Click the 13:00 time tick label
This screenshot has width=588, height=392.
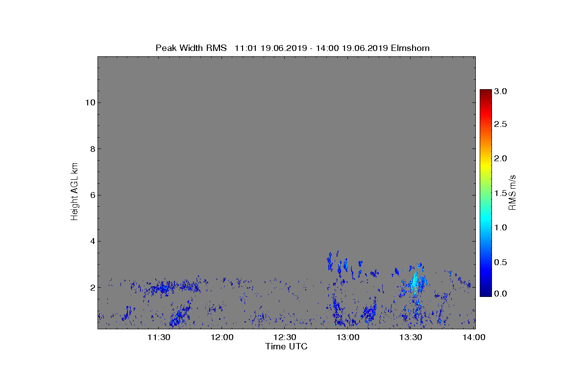click(x=348, y=338)
